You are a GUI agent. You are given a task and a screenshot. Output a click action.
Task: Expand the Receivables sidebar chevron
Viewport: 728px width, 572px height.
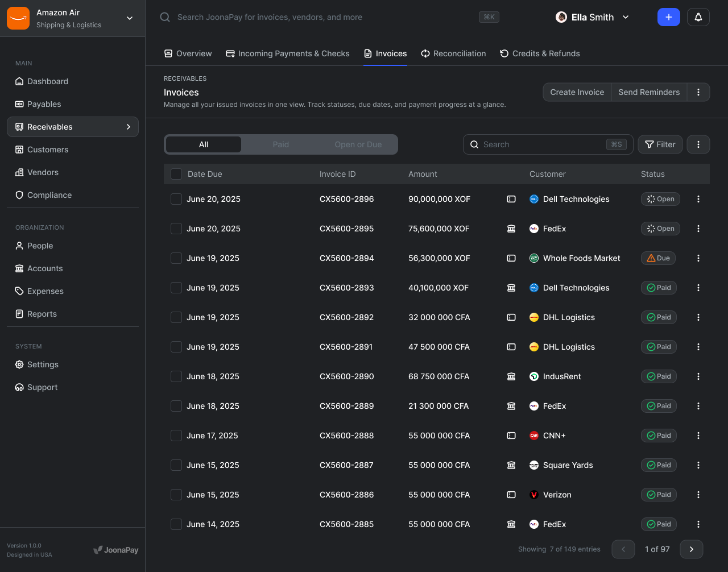(x=129, y=127)
